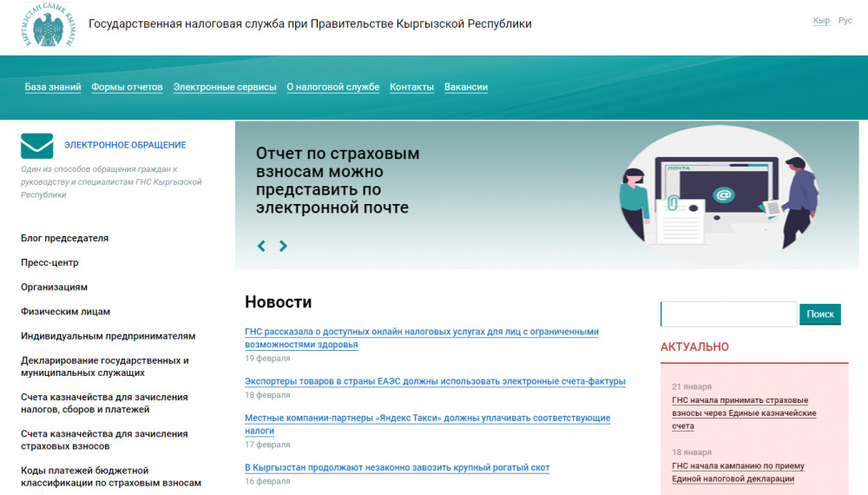Switch language to Рус

click(x=845, y=21)
